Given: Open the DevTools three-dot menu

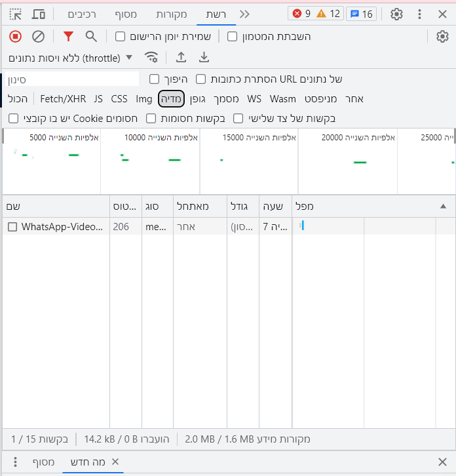Looking at the screenshot, I should [x=419, y=14].
